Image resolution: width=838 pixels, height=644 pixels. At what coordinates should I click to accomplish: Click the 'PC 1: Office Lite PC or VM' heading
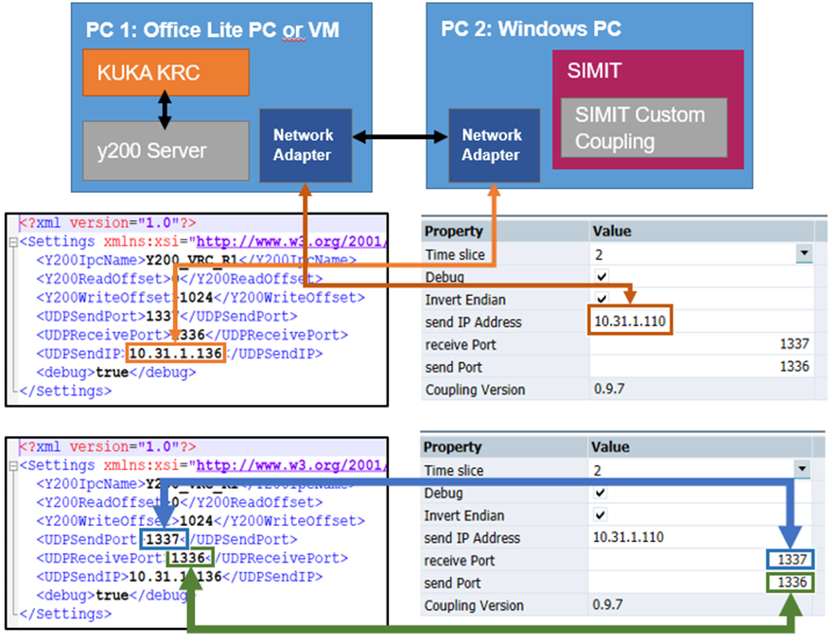pyautogui.click(x=213, y=30)
